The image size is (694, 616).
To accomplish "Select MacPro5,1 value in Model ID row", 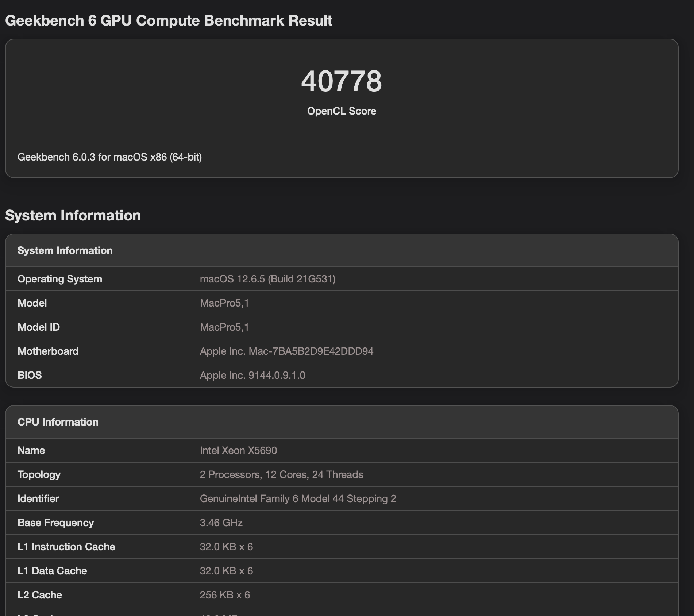I will (x=224, y=327).
